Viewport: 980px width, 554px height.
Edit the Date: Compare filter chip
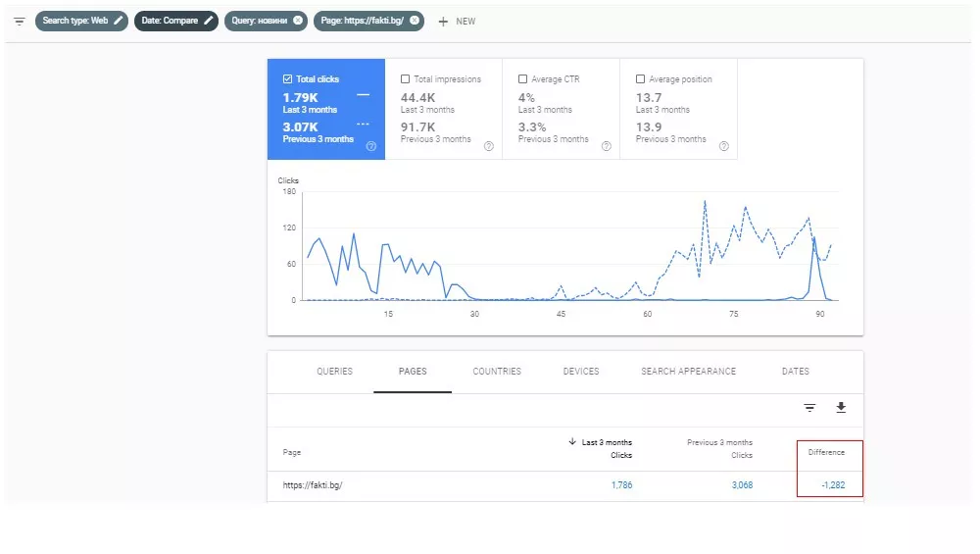pos(176,21)
